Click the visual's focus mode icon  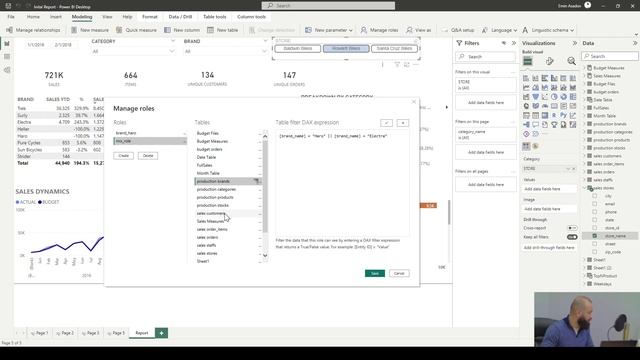407,64
